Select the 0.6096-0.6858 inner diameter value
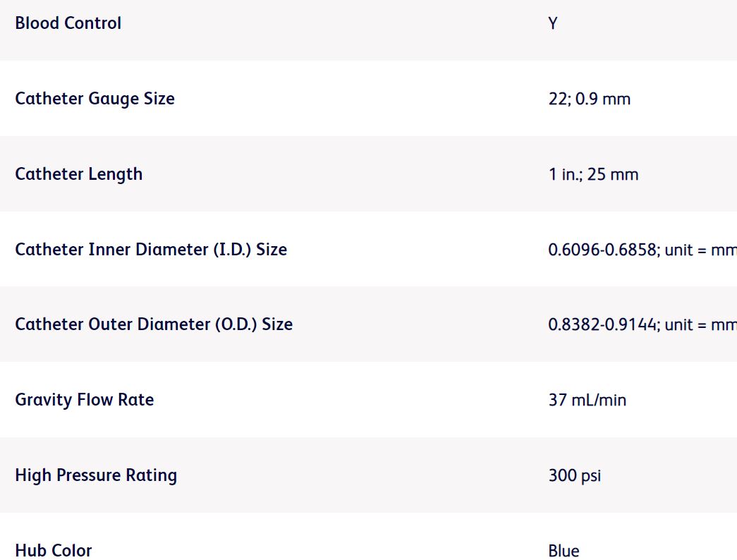 click(602, 250)
